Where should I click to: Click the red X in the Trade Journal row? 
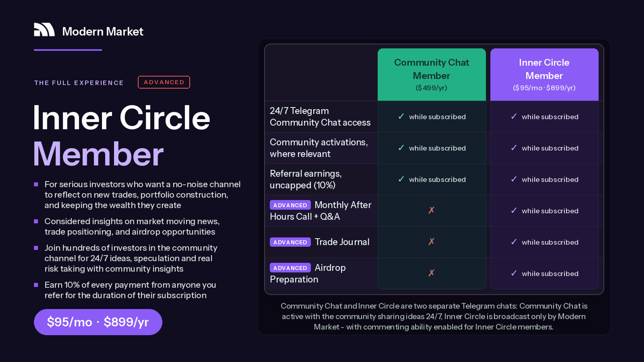click(431, 242)
